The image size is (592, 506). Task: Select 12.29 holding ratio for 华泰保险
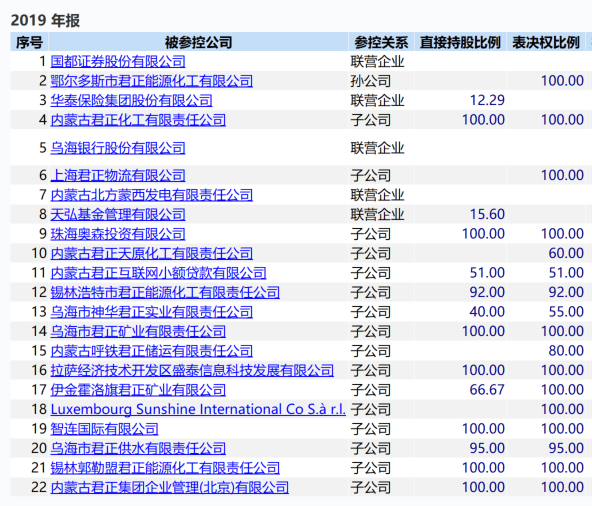487,100
